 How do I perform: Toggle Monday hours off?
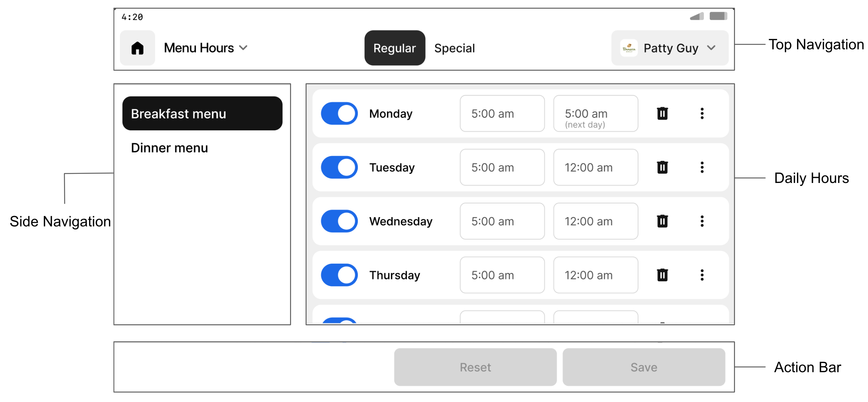click(339, 113)
